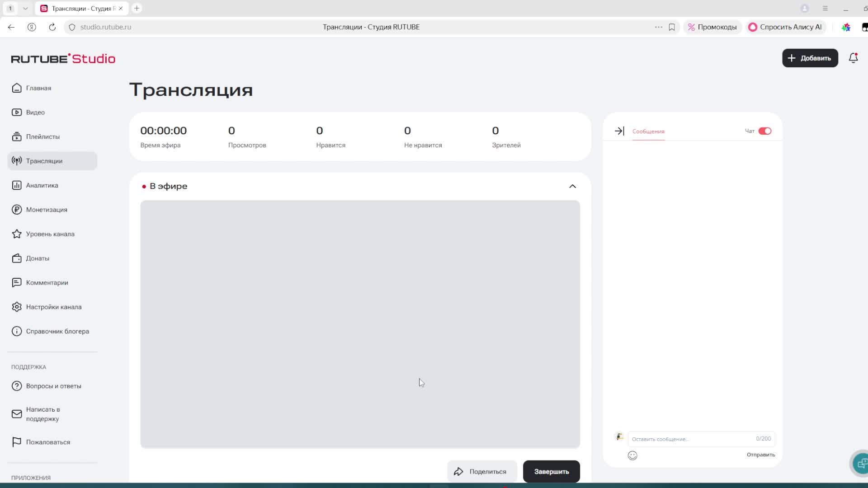868x488 pixels.
Task: Open Настройки канала in the sidebar
Action: point(53,307)
